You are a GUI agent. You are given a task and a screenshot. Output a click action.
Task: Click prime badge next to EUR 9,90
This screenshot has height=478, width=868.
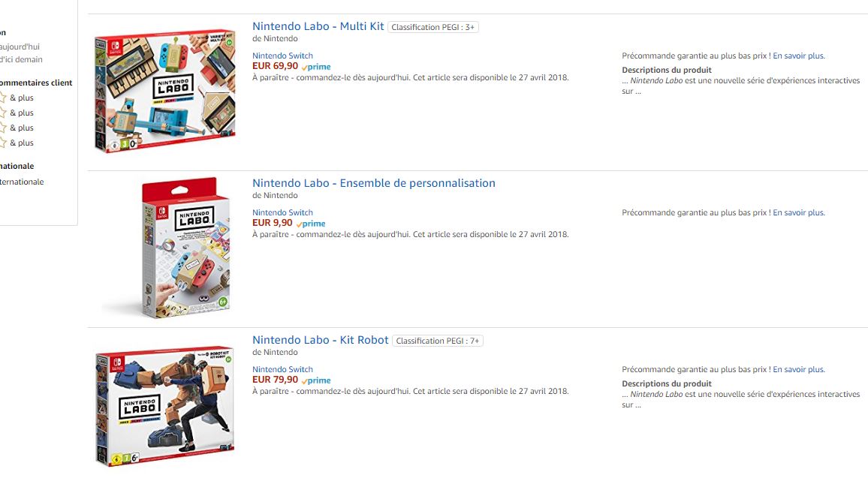[311, 224]
